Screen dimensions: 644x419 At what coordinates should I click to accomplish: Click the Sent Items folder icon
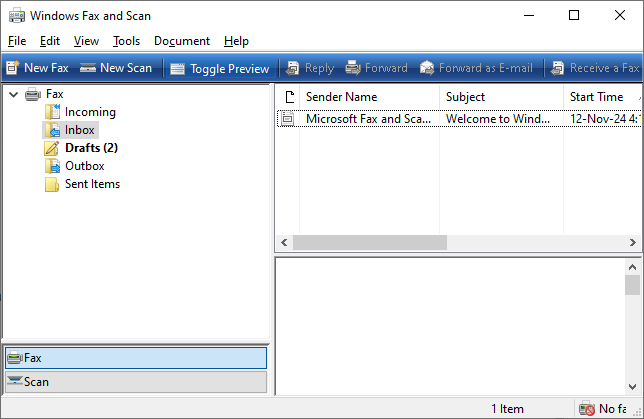tap(52, 184)
